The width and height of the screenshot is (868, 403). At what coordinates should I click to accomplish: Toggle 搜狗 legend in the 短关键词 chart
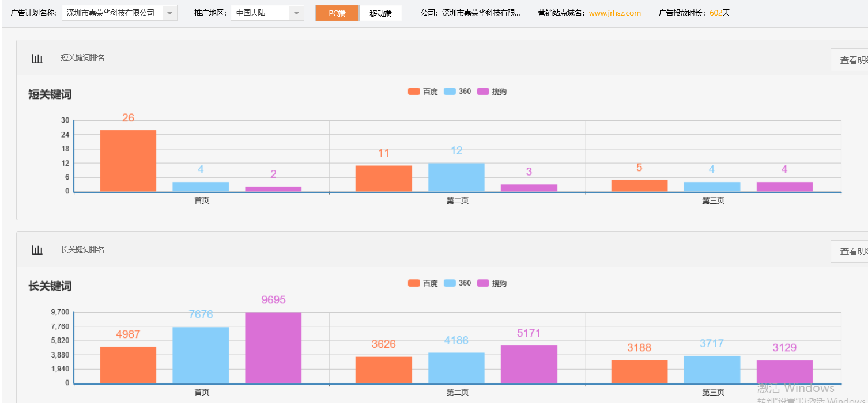(x=492, y=92)
